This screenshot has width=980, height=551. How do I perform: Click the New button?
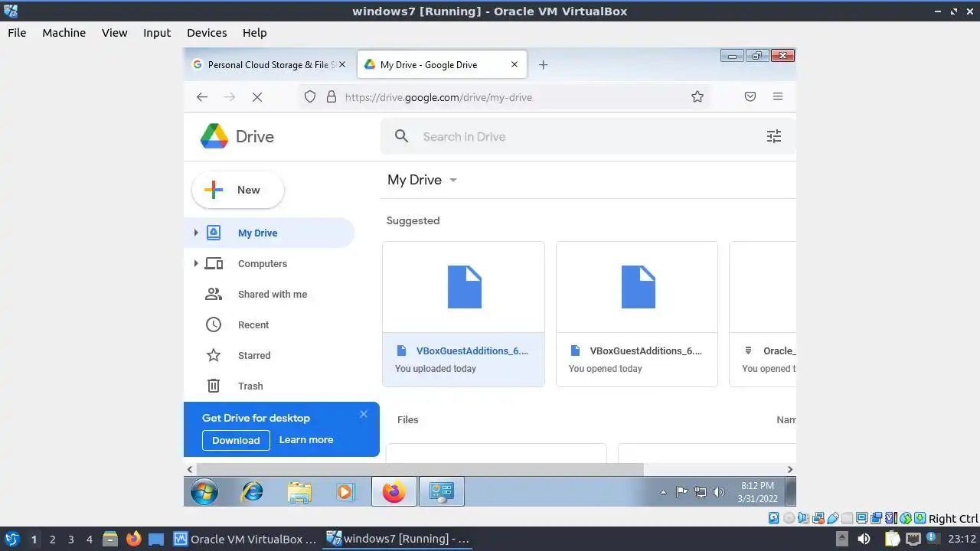pyautogui.click(x=237, y=190)
